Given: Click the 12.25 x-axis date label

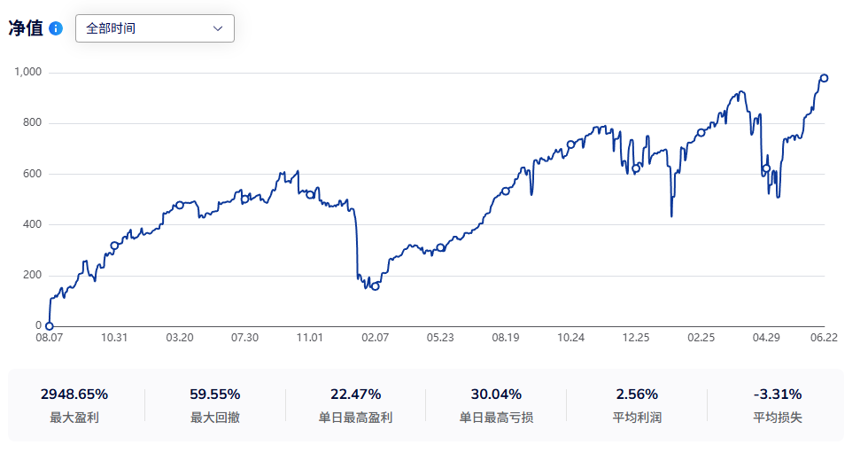Looking at the screenshot, I should pyautogui.click(x=636, y=338).
